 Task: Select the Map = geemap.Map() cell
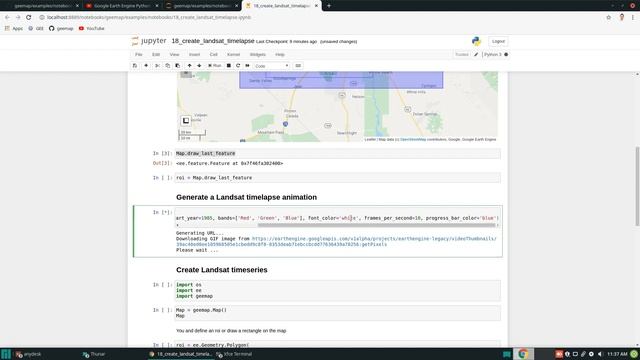tap(338, 313)
